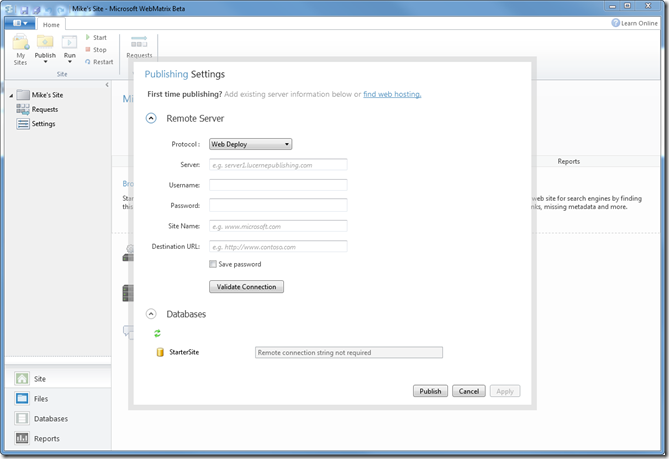Cancel the Publishing Settings dialog
669x459 pixels.
468,391
